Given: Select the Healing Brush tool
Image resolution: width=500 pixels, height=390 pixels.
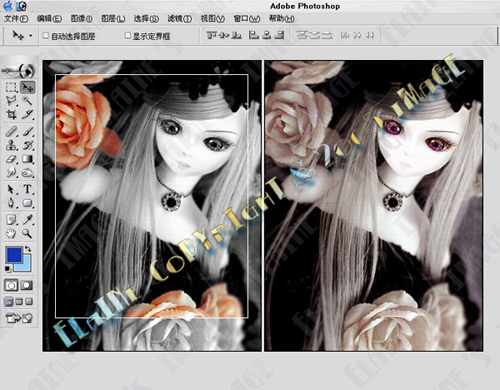Looking at the screenshot, I should pyautogui.click(x=11, y=131).
